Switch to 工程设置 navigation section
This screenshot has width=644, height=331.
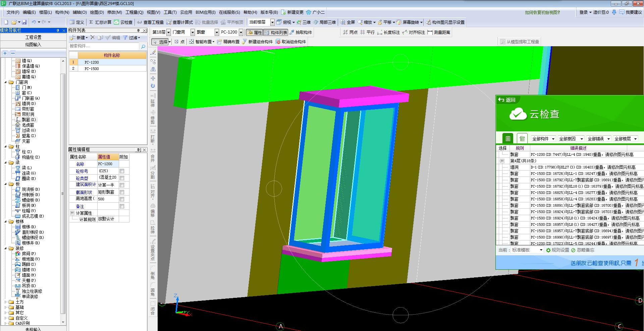point(33,37)
